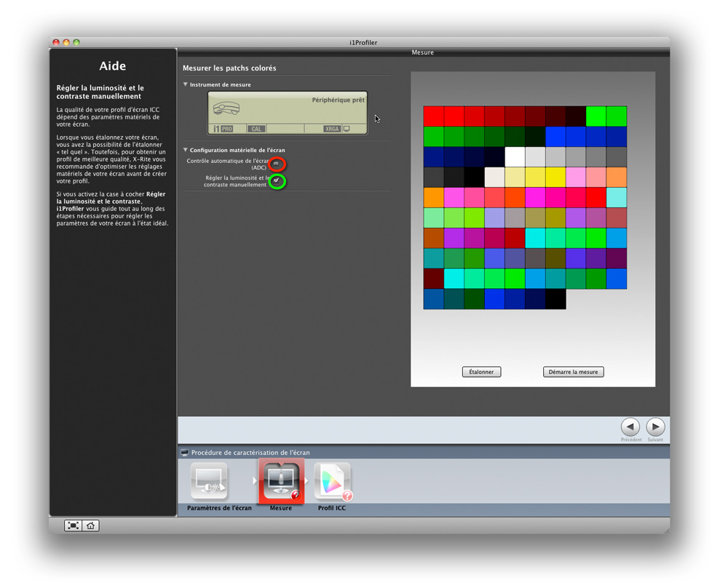Click the small monitor icon beside XRGA
The image size is (728, 588).
point(347,129)
